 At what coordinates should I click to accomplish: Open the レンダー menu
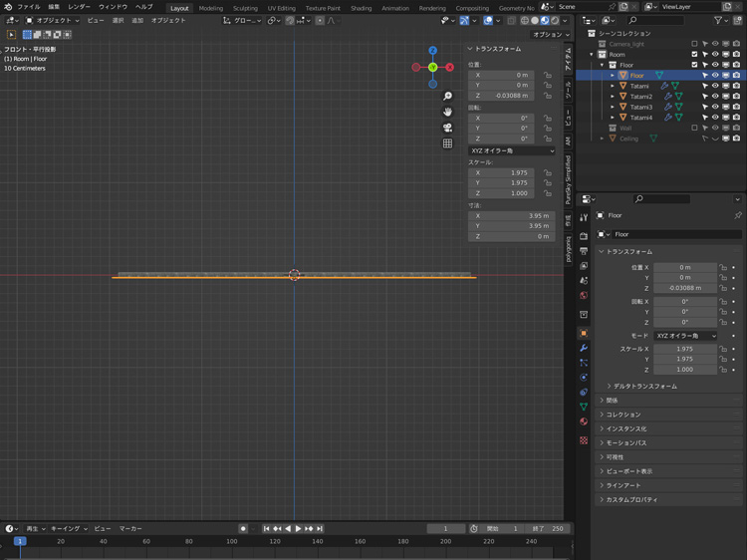click(x=79, y=7)
